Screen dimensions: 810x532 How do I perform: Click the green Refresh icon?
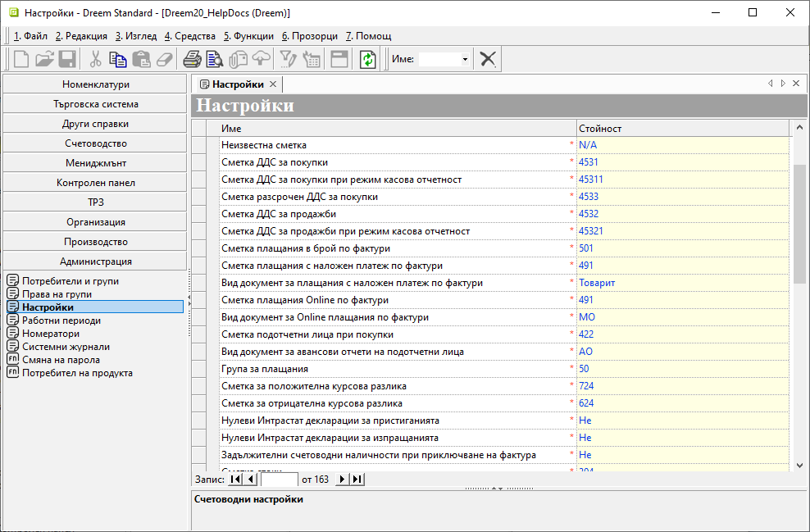click(368, 59)
